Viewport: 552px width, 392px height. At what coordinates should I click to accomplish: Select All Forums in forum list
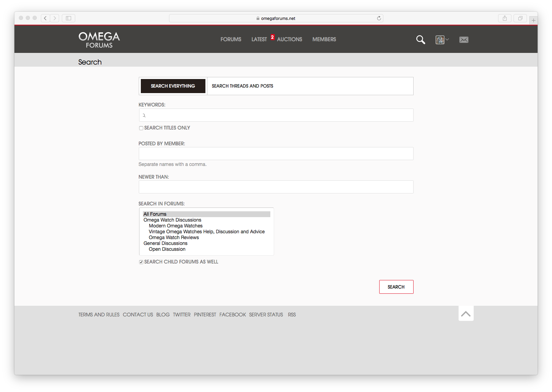tap(155, 214)
